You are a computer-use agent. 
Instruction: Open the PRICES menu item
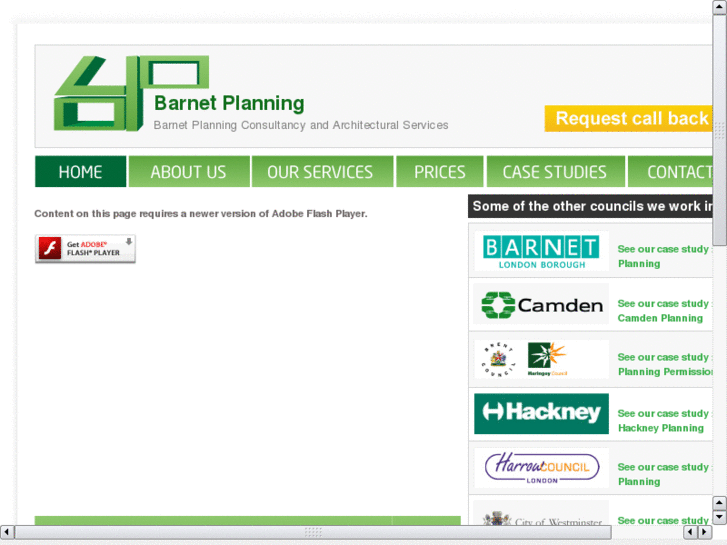coord(440,172)
